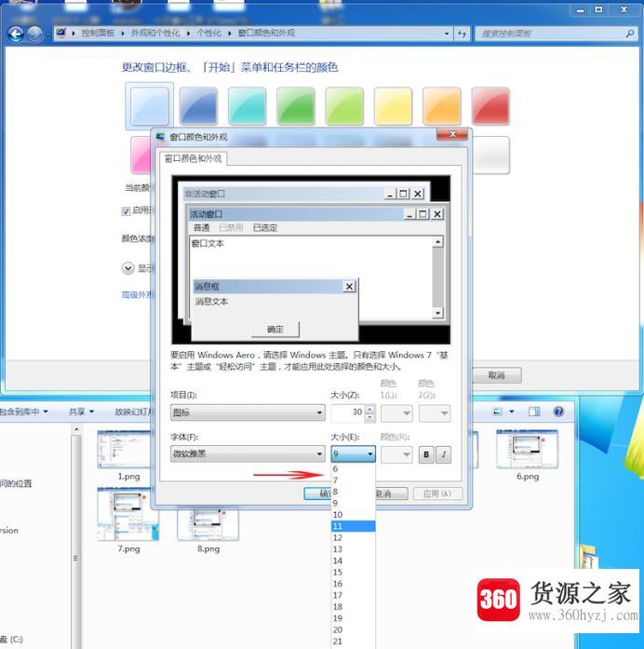The height and width of the screenshot is (649, 644).
Task: Click the 控制面板 breadcrumb in the address bar
Action: tap(98, 34)
